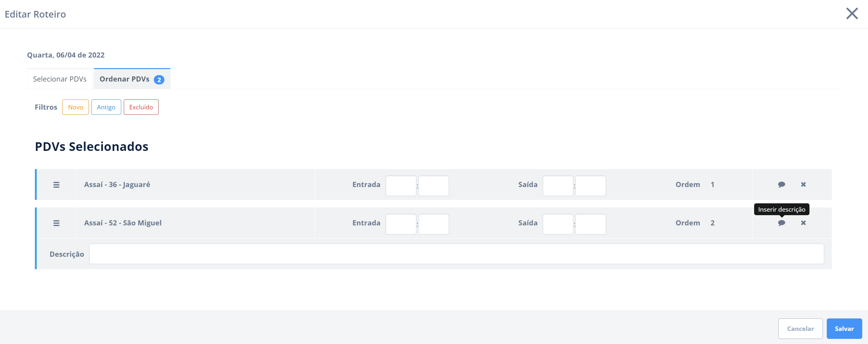Click drag handle icon for Assaí Jaguaré
The height and width of the screenshot is (344, 868).
[56, 185]
